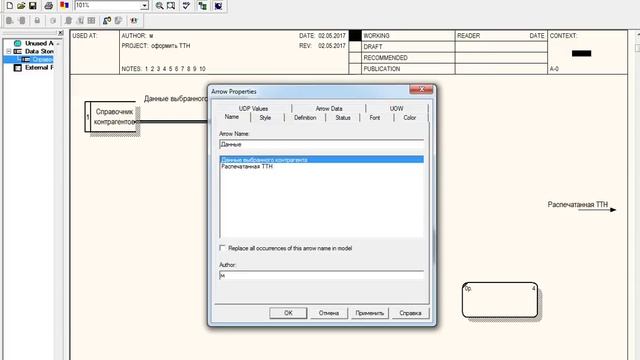Viewport: 640px width, 360px height.
Task: Switch to the UOW tab
Action: click(x=396, y=109)
